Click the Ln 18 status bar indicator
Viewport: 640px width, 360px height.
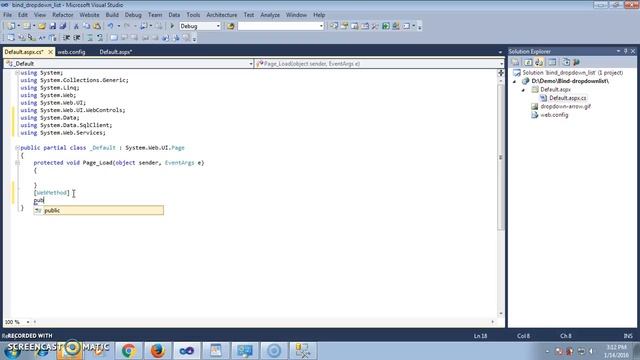480,336
